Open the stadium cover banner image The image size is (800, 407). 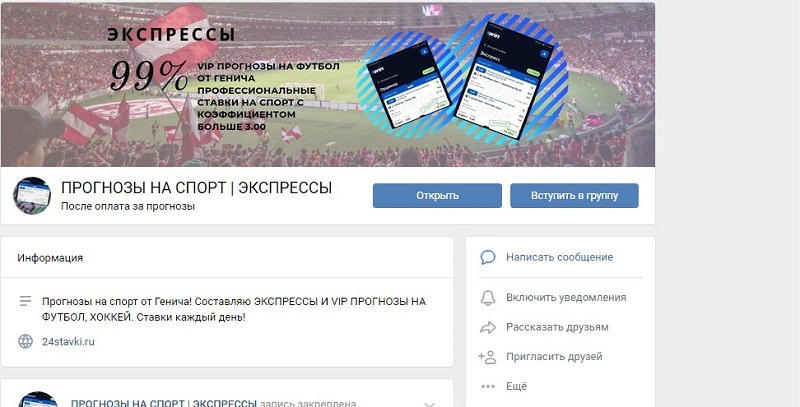pyautogui.click(x=328, y=85)
